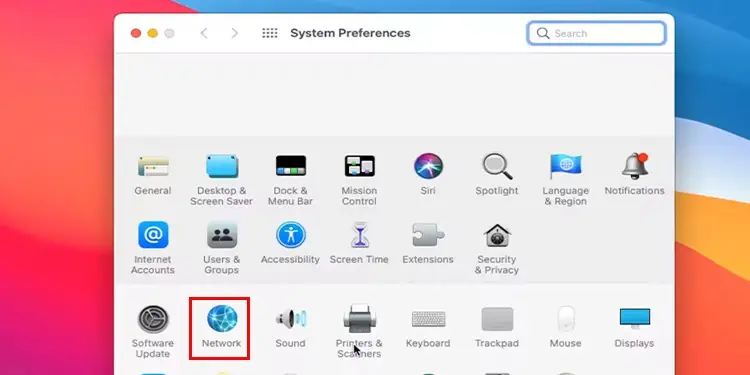Click the magnifier icon in the search field
The width and height of the screenshot is (750, 375).
[542, 33]
